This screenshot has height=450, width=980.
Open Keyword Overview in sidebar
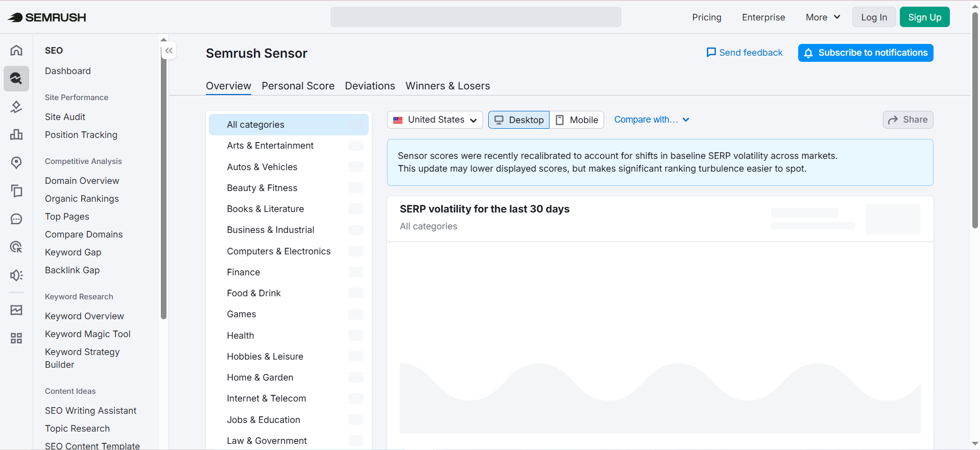tap(84, 316)
